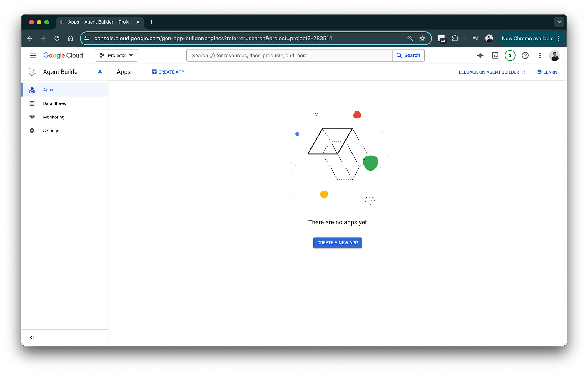Collapse the left sidebar panel
The height and width of the screenshot is (374, 588).
(32, 338)
